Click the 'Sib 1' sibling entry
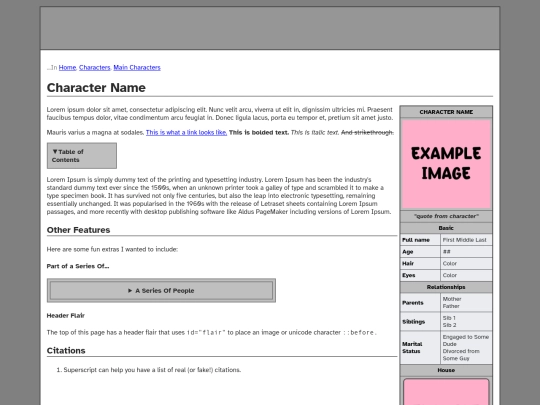Screen dimensions: 540x405 449,318
